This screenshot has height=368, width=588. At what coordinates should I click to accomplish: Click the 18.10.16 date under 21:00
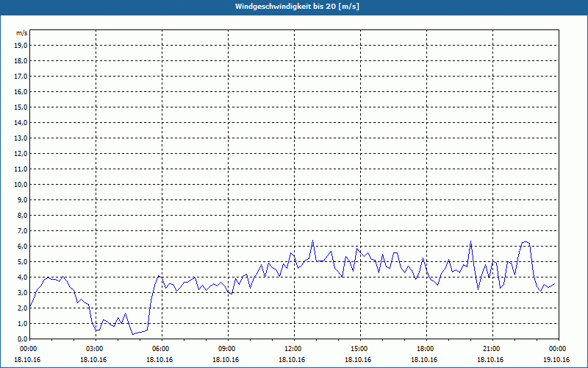point(490,359)
